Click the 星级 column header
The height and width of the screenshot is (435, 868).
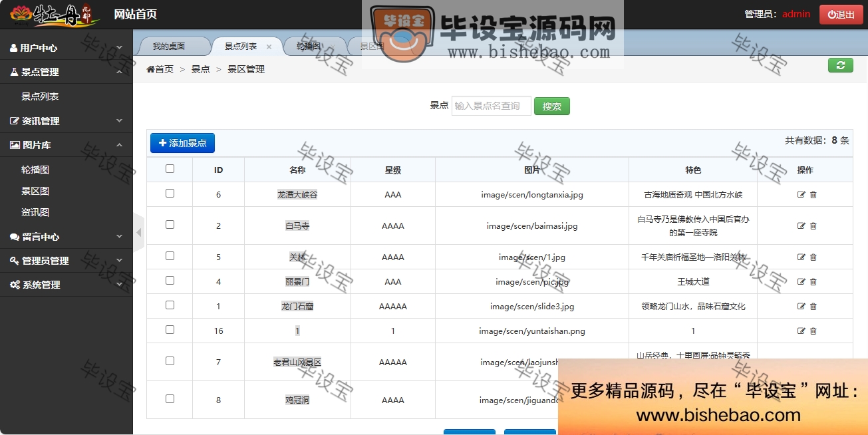(393, 170)
